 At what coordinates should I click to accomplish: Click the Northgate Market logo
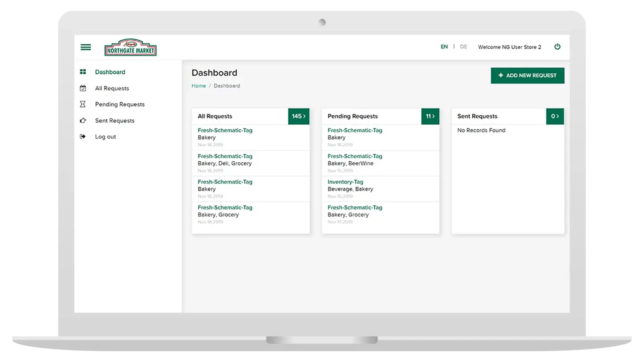130,47
